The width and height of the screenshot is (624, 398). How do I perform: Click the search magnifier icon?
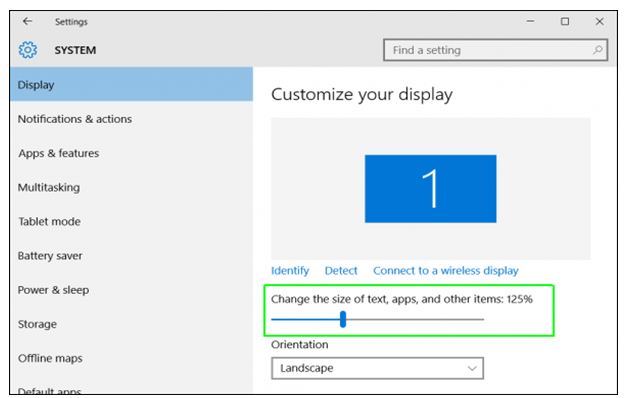point(597,50)
